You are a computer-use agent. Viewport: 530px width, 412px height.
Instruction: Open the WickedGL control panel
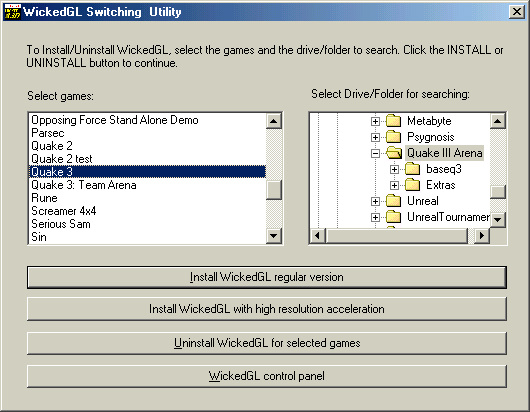point(267,376)
